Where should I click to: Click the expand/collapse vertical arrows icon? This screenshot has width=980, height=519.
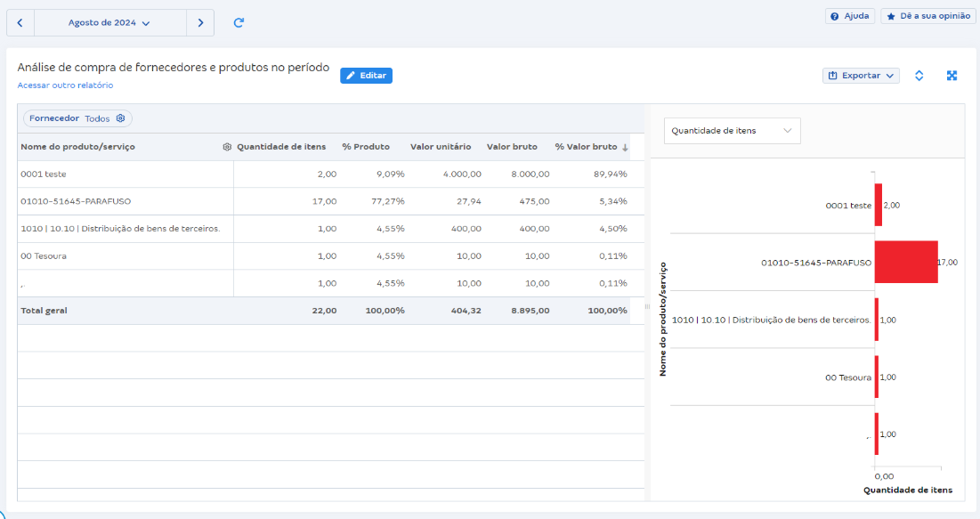pos(919,76)
